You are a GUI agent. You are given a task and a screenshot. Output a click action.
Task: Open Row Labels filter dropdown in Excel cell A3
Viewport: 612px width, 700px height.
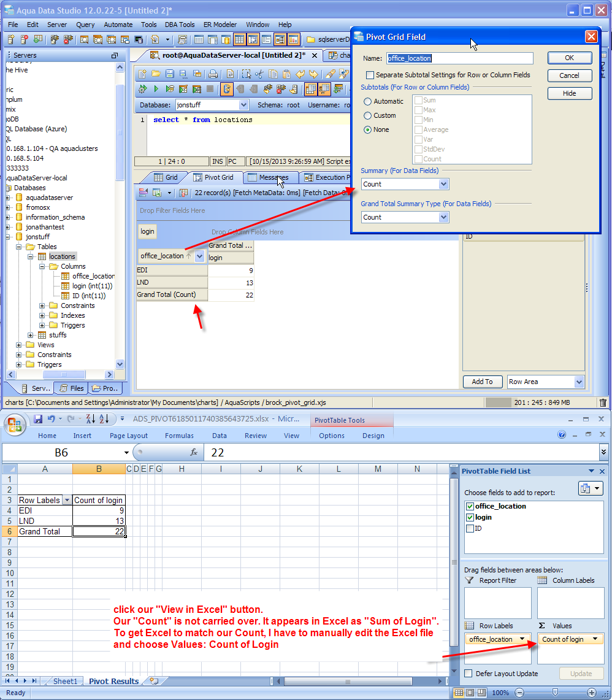(x=67, y=500)
